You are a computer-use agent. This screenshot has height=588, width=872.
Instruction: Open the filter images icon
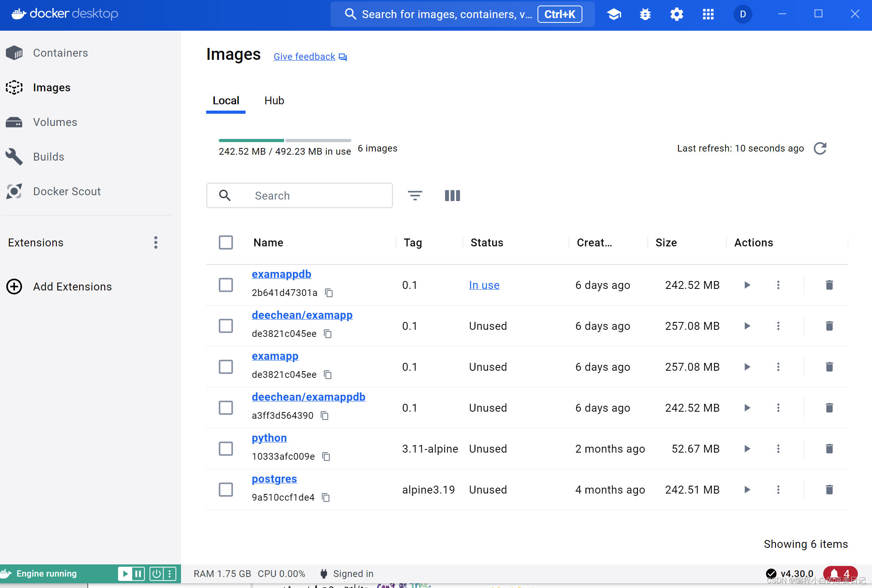pos(415,196)
